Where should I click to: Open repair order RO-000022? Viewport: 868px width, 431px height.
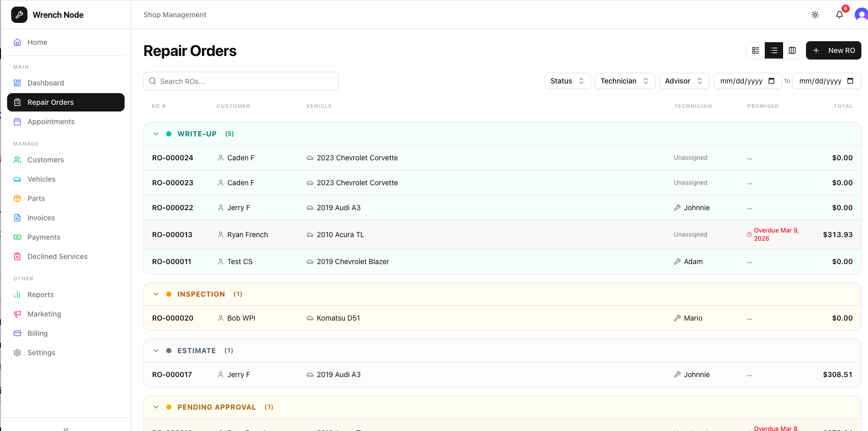(x=172, y=208)
